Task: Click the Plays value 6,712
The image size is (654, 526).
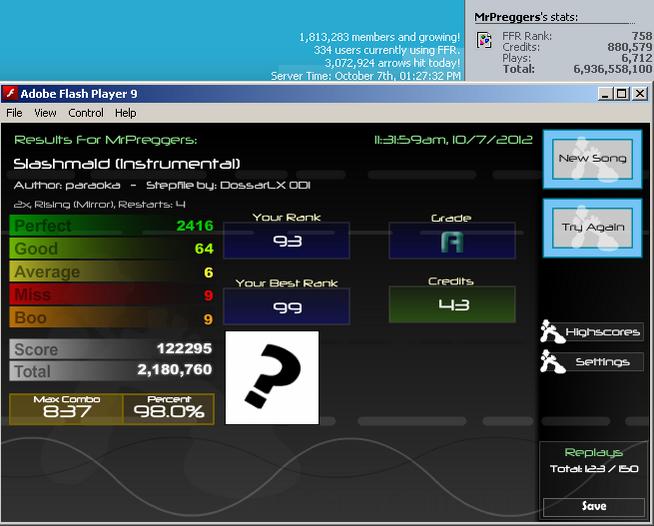Action: point(636,58)
